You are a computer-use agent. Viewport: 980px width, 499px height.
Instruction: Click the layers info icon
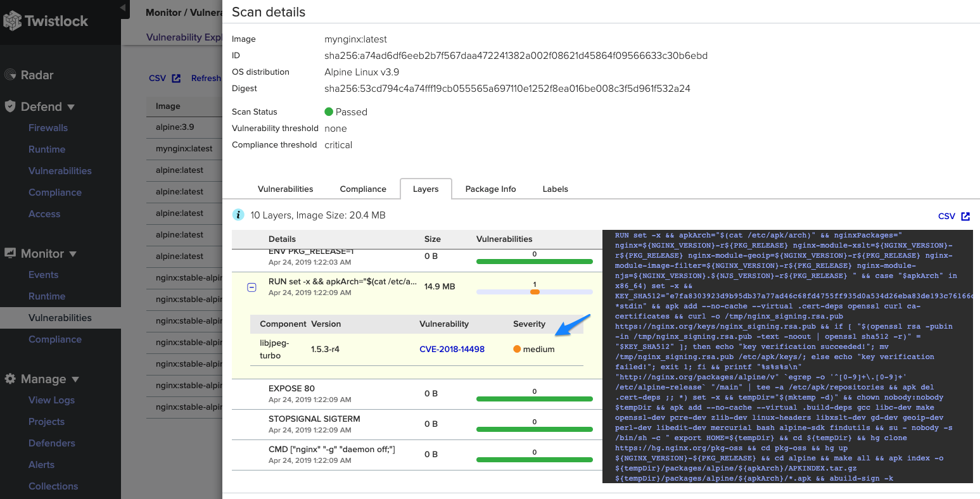[238, 215]
